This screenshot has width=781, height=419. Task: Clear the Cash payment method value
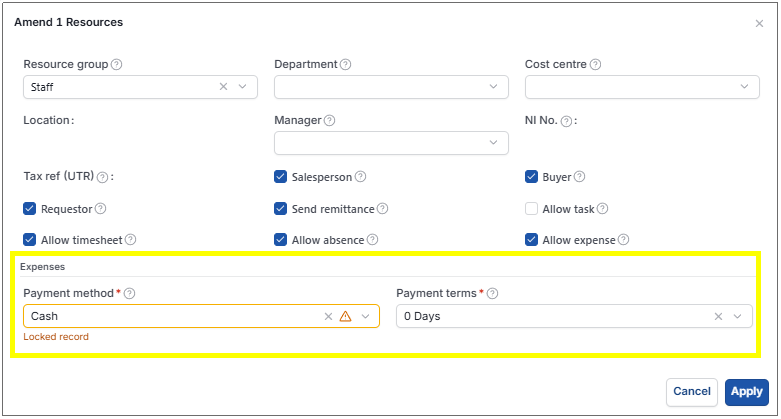tap(328, 316)
